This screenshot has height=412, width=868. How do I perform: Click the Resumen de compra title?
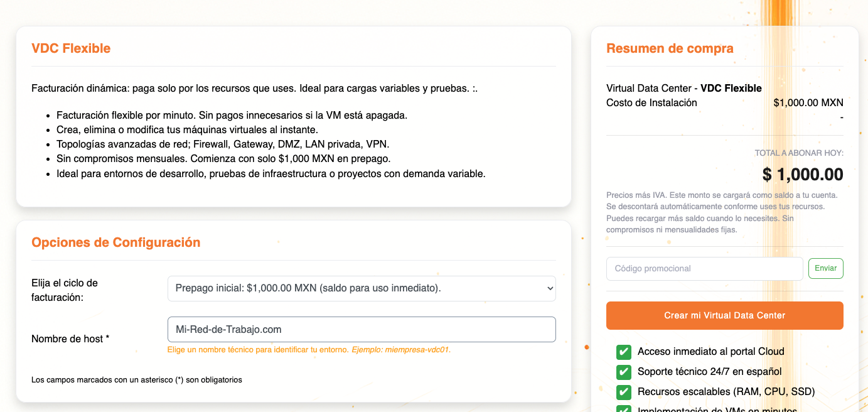(670, 48)
